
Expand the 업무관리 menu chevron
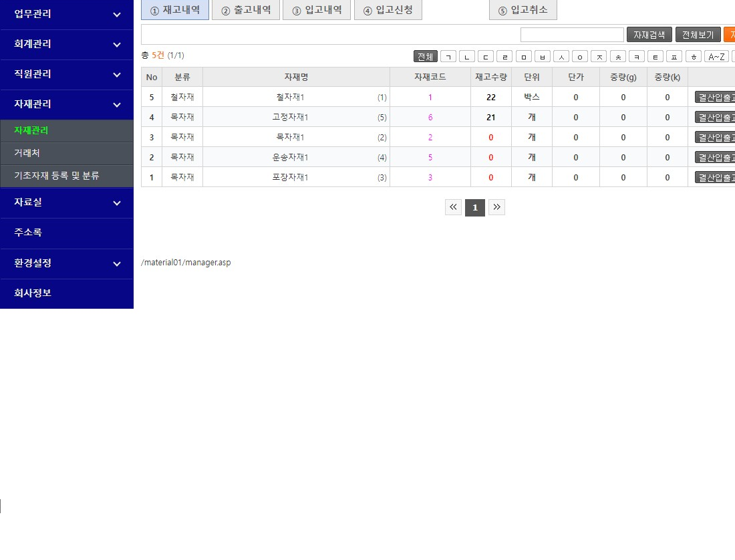click(117, 15)
